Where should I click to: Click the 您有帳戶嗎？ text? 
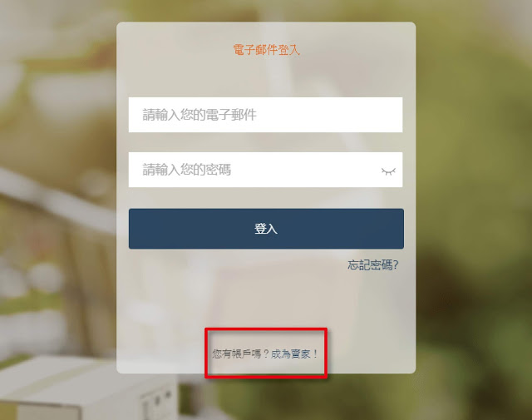tap(241, 353)
